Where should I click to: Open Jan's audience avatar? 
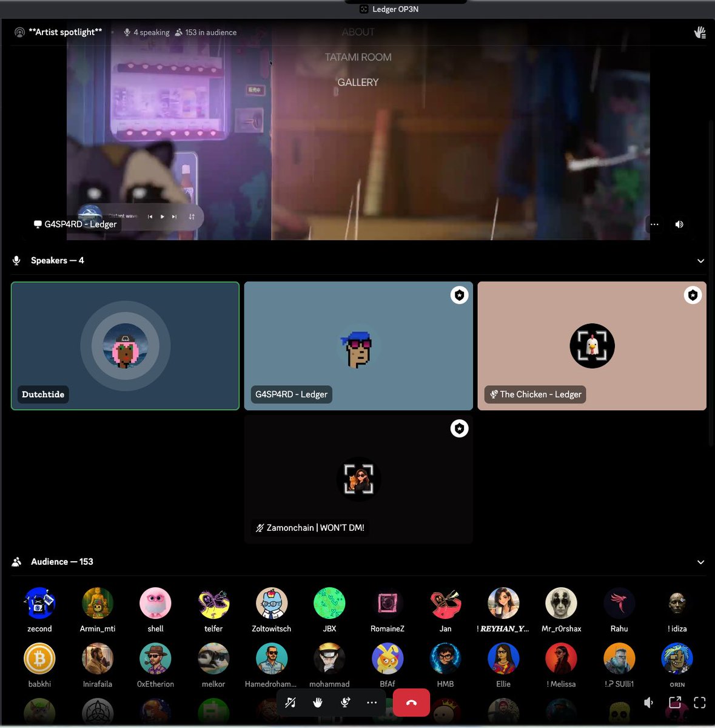click(x=445, y=603)
